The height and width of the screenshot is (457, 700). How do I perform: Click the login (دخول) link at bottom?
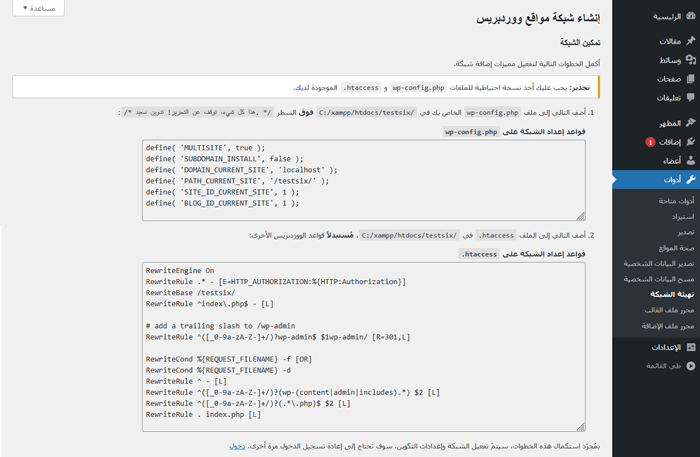236,446
